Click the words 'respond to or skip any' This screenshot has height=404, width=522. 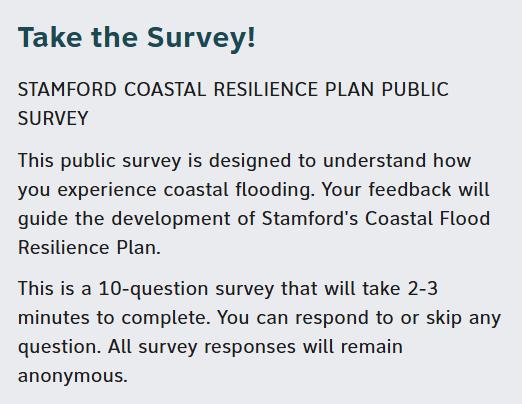tap(398, 319)
